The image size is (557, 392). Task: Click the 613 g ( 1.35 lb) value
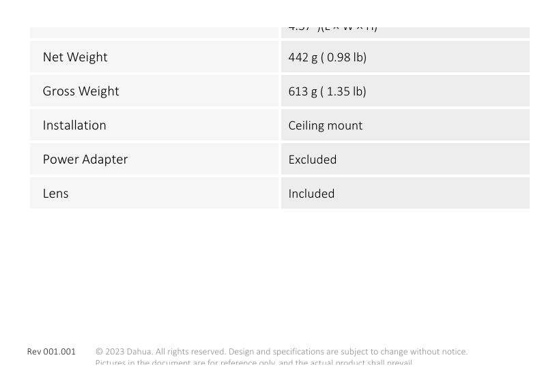tap(327, 91)
